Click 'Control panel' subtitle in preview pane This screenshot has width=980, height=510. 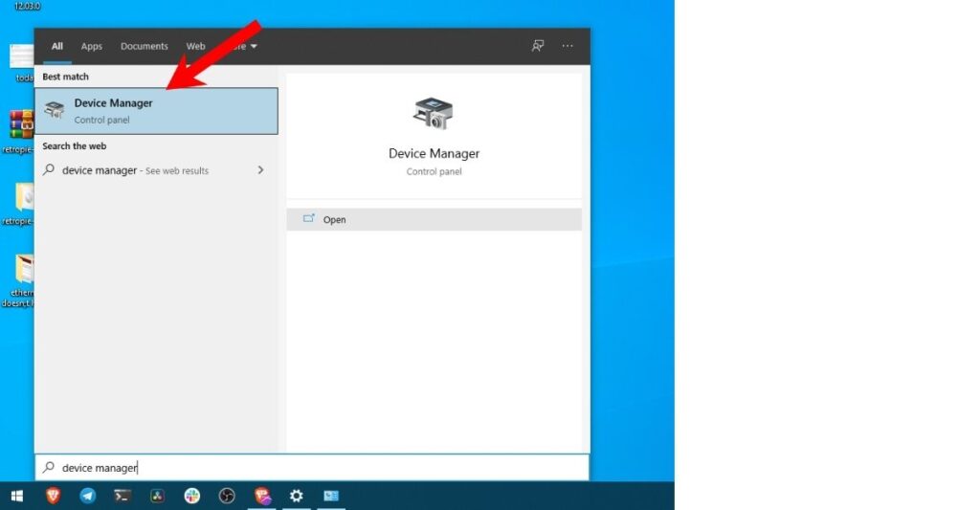coord(434,171)
